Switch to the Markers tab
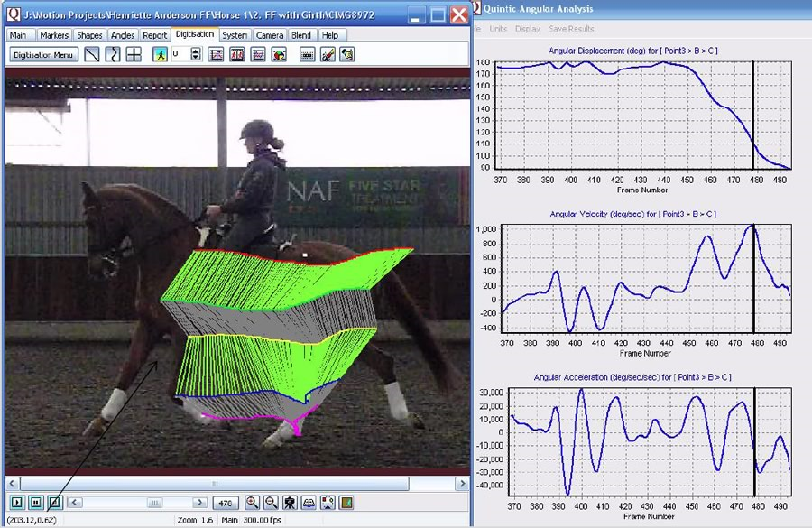 54,35
